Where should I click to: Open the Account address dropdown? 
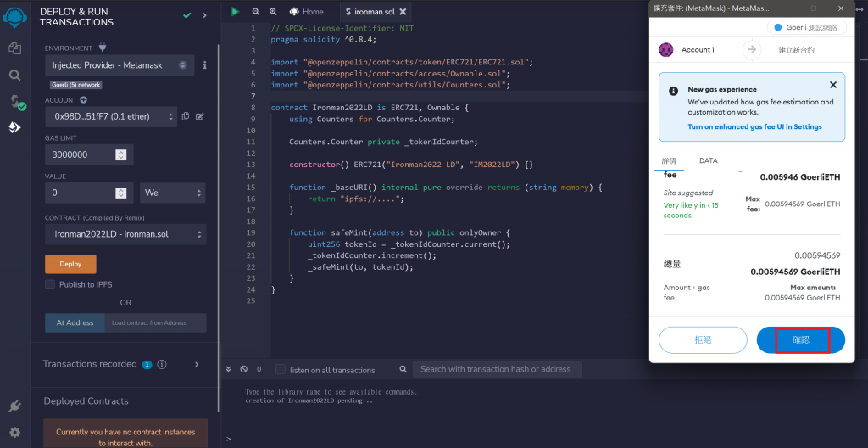(111, 116)
